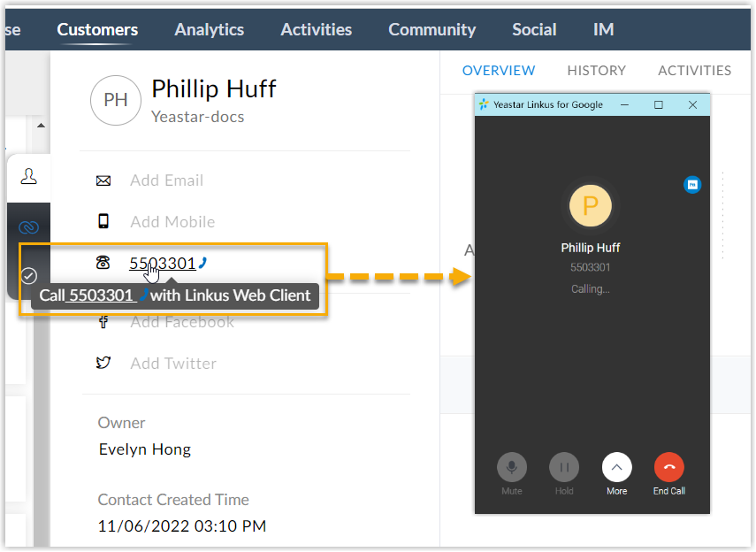Screen dimensions: 756x552
Task: Go to the Community tab
Action: click(x=431, y=29)
